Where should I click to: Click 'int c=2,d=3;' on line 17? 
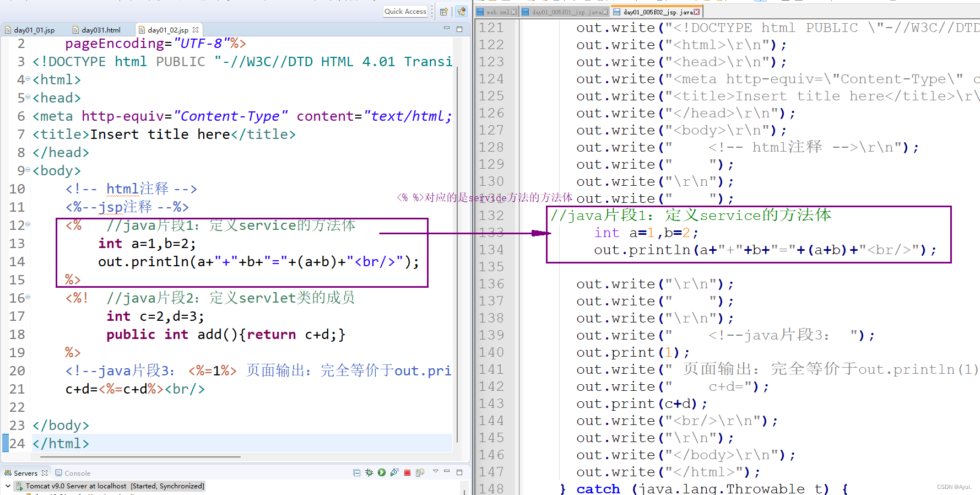coord(155,316)
